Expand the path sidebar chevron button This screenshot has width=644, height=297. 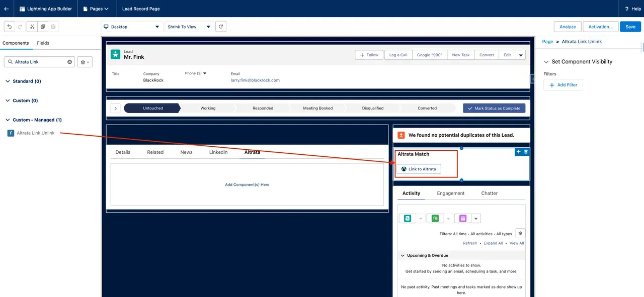[115, 108]
